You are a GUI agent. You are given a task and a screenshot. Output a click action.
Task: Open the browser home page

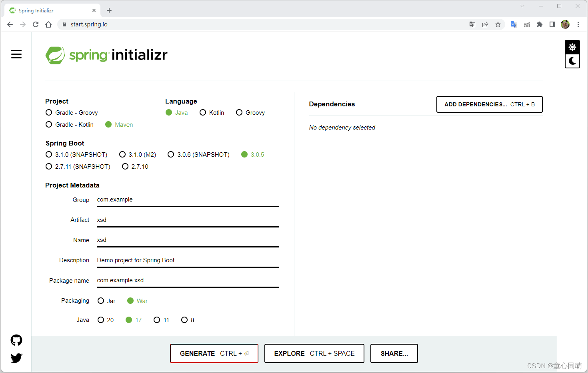click(48, 24)
